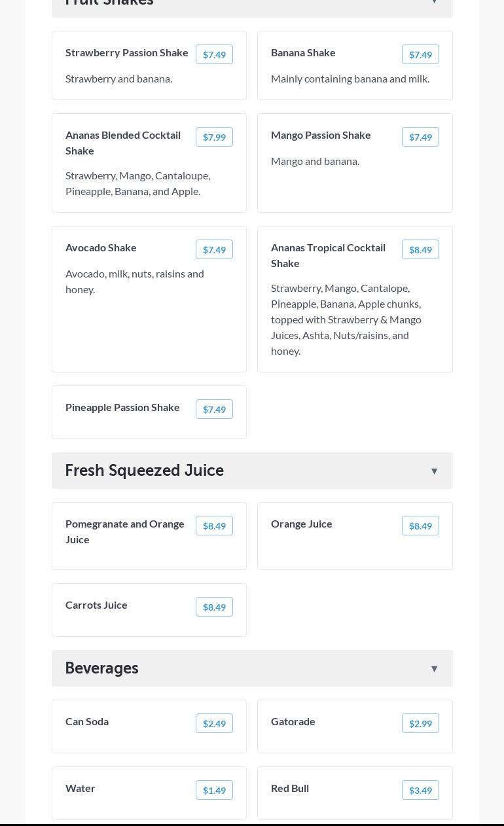The image size is (504, 826).
Task: Open the Avocado Shake item title
Action: pos(101,247)
